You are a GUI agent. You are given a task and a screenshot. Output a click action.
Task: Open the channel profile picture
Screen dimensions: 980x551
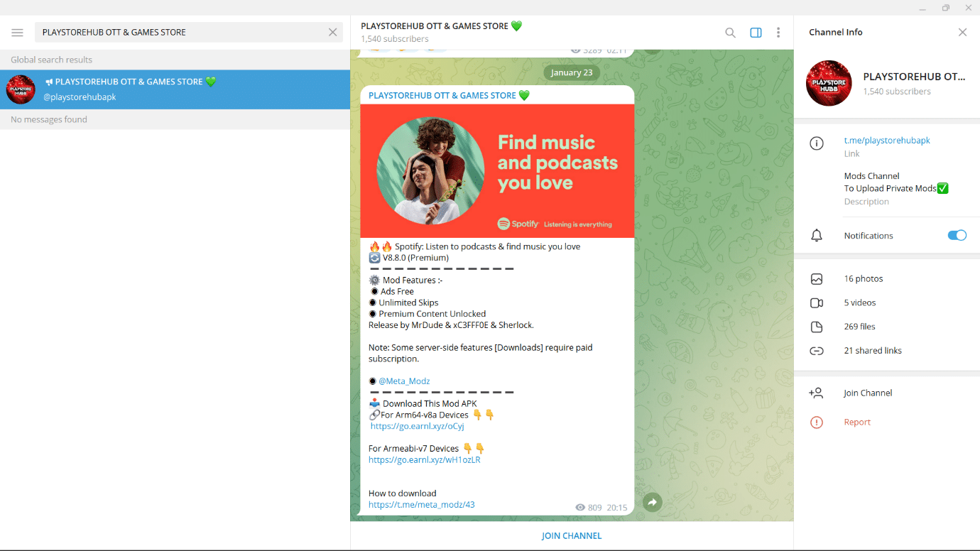(829, 83)
